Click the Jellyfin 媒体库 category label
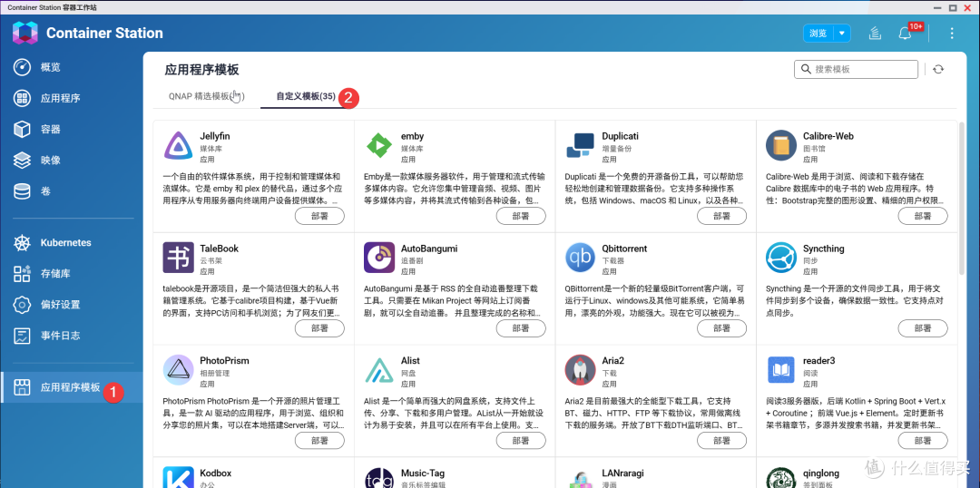 coord(211,149)
